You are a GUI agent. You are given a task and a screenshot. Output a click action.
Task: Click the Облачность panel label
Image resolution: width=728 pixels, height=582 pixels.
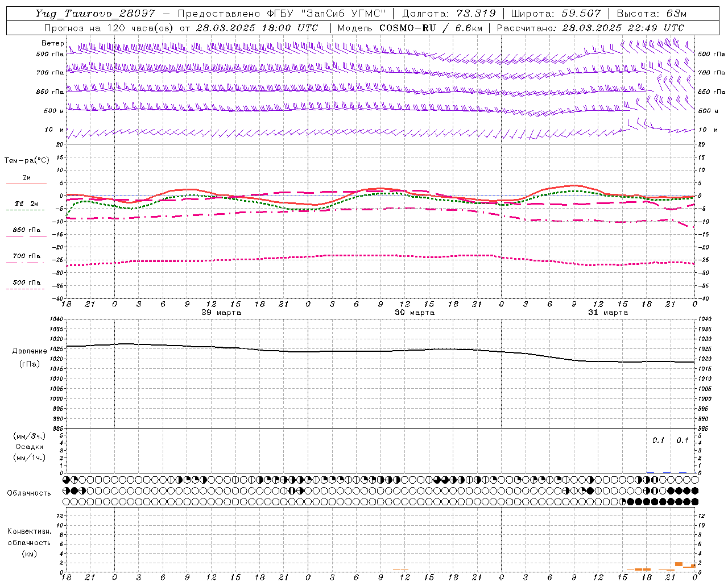(x=29, y=493)
